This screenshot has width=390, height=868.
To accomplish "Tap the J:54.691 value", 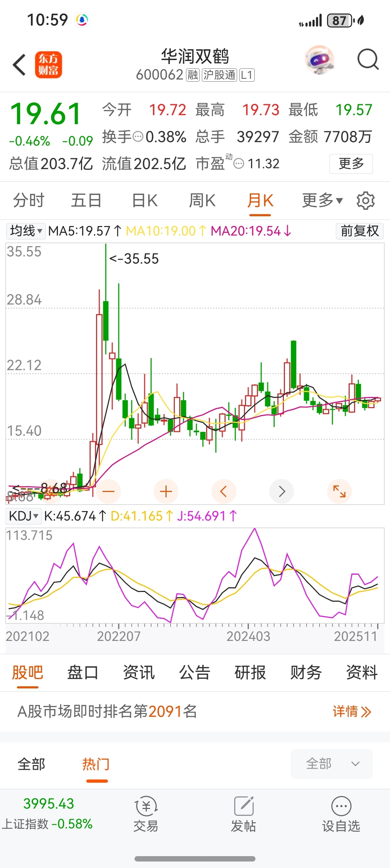I will [x=207, y=516].
